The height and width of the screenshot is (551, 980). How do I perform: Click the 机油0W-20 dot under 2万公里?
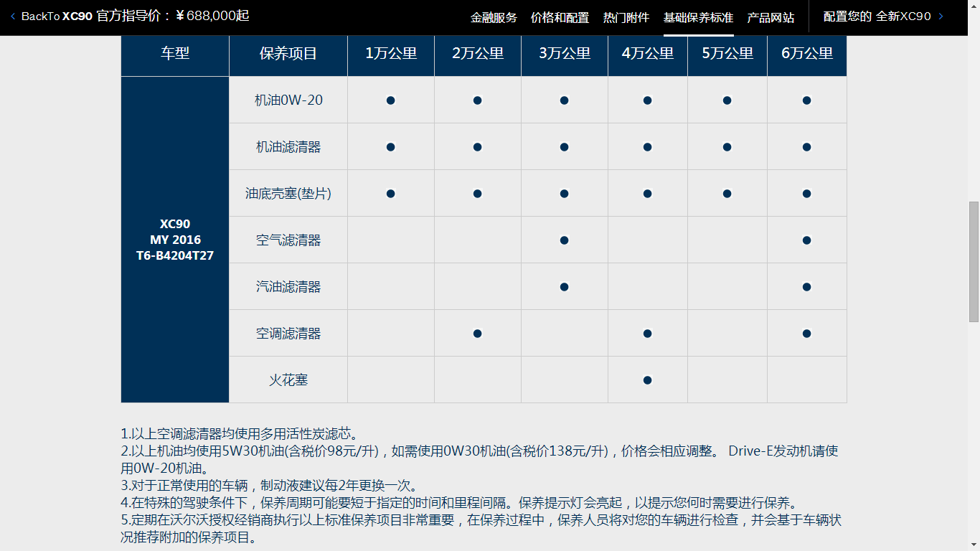pos(477,100)
